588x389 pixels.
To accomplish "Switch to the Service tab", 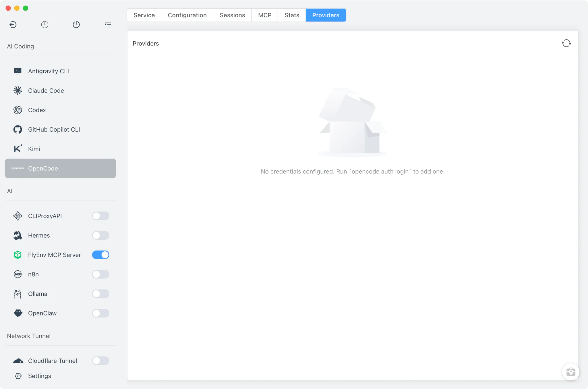I will tap(144, 15).
